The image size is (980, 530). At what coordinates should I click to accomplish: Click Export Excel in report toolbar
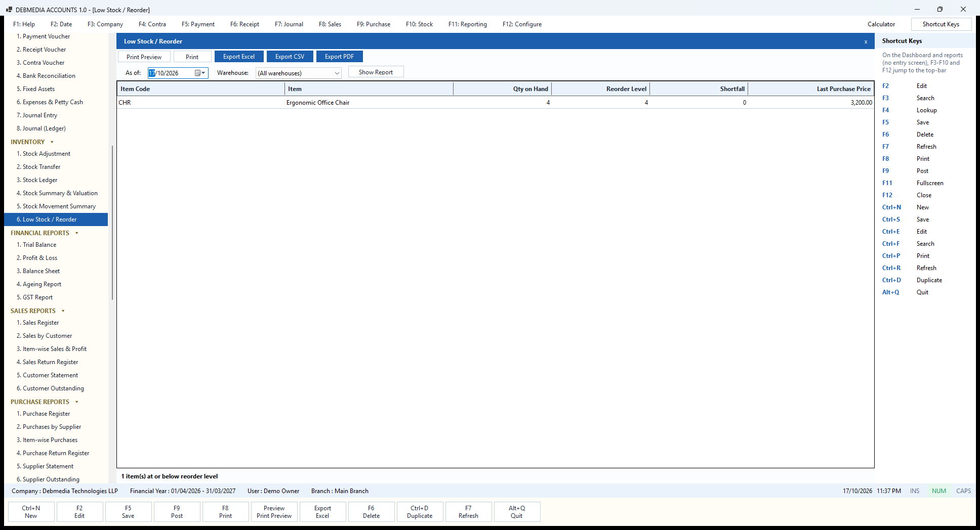(239, 57)
